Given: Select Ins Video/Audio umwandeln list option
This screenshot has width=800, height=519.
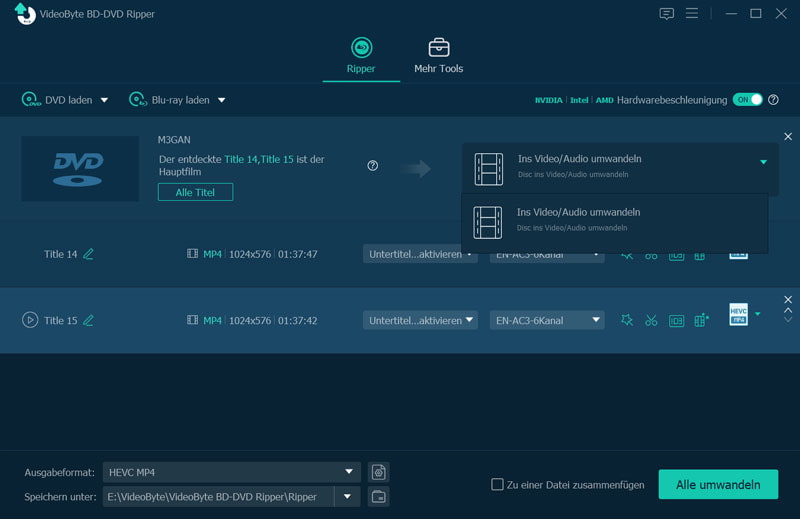Looking at the screenshot, I should [614, 221].
